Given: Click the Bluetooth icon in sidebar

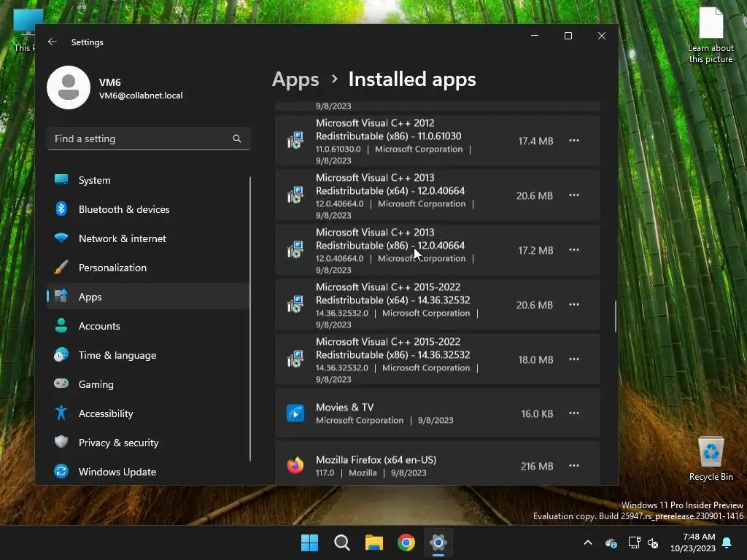Looking at the screenshot, I should [61, 209].
